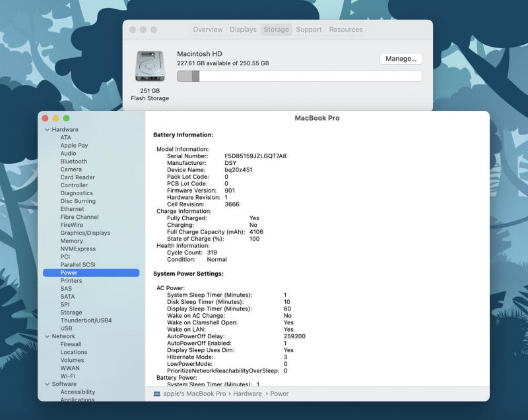Select WWAN under Network
Viewport: 528px width, 420px height.
coord(70,368)
